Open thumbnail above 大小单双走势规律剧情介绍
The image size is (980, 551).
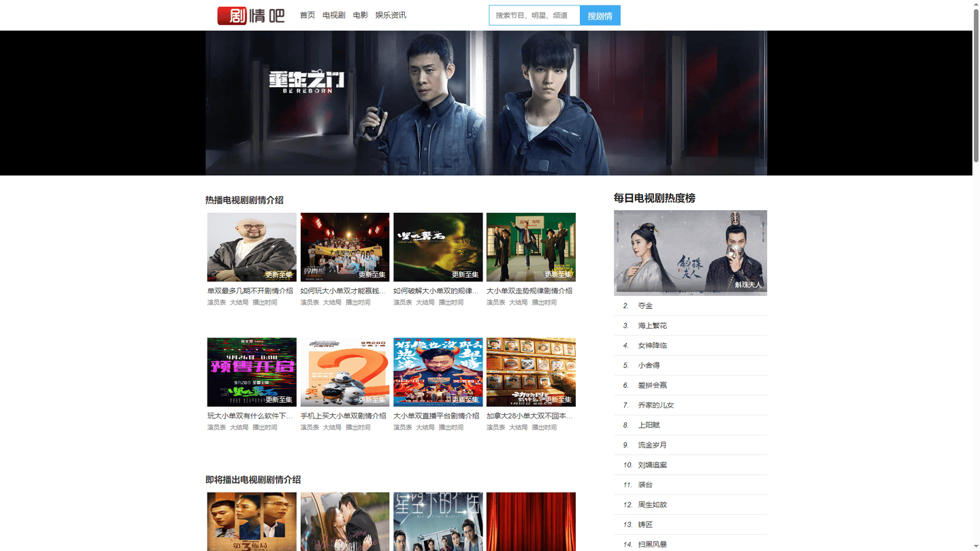pyautogui.click(x=531, y=247)
